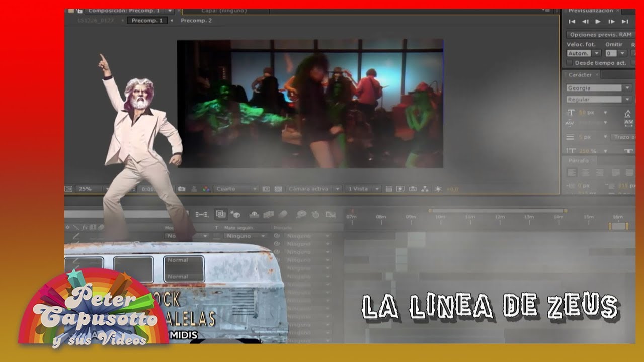Step forward one frame in preview controls

[611, 22]
